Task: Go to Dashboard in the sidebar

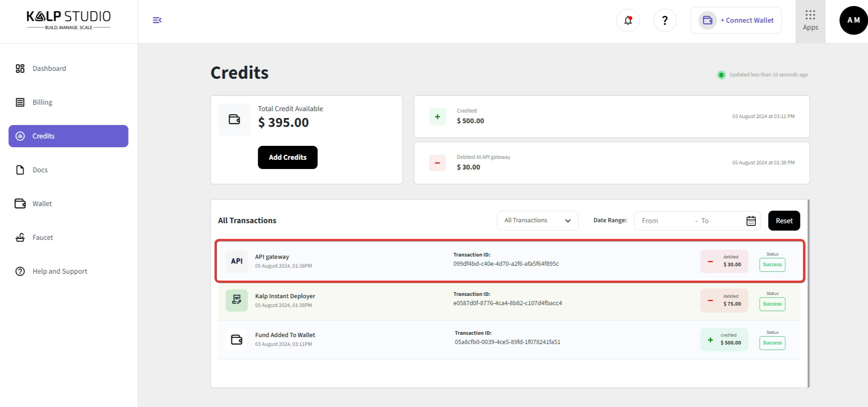Action: pos(49,69)
